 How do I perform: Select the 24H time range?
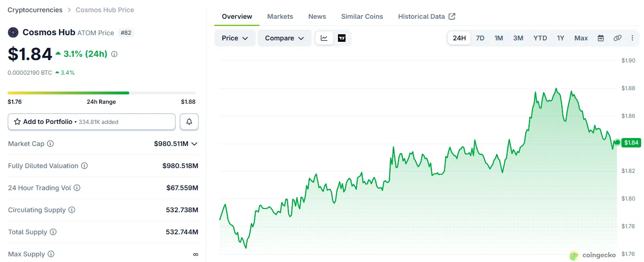(x=459, y=38)
